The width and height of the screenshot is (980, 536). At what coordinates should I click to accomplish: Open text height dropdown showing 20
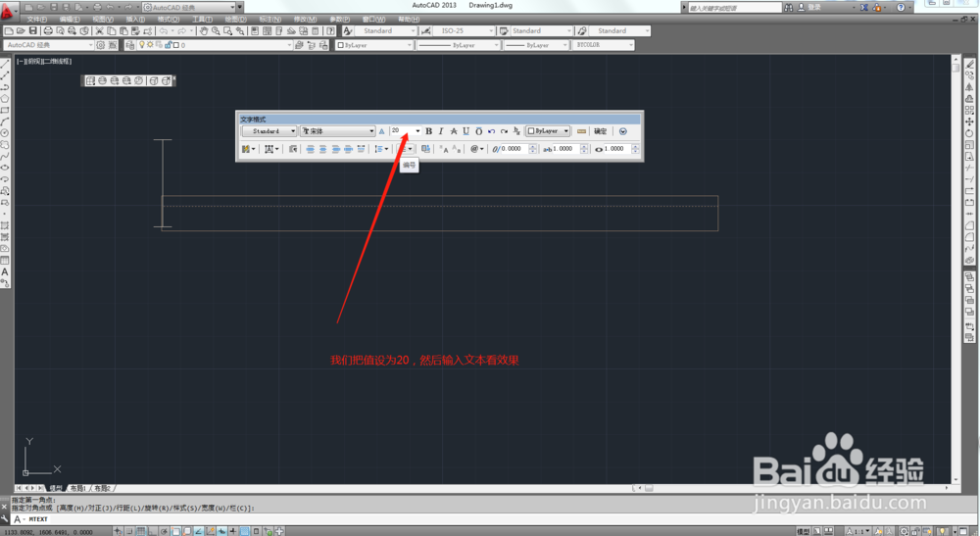tap(406, 130)
